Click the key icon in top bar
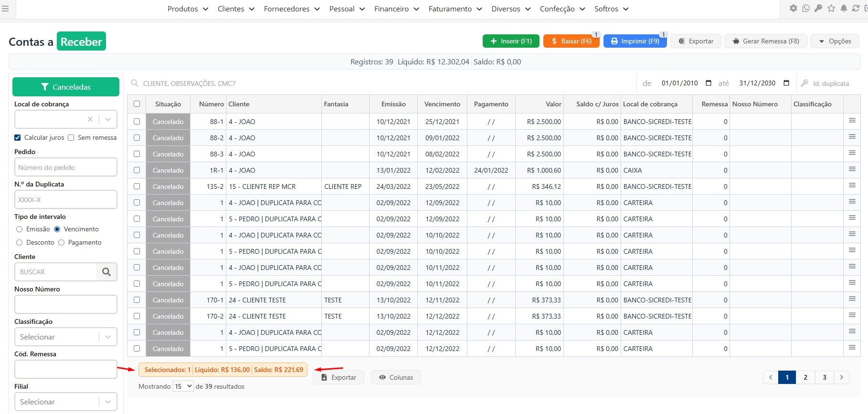The image size is (868, 414). click(x=818, y=8)
